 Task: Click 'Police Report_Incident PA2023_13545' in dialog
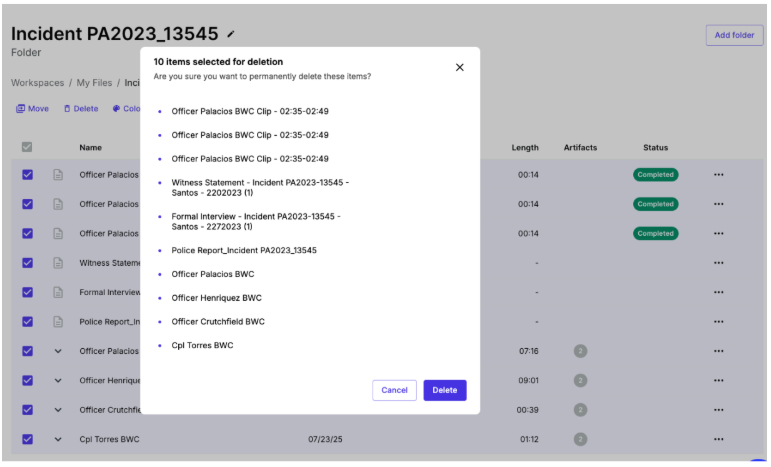click(244, 250)
